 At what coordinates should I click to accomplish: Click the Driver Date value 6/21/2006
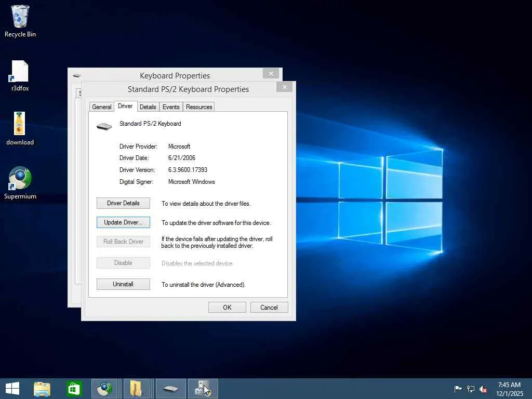pyautogui.click(x=181, y=158)
